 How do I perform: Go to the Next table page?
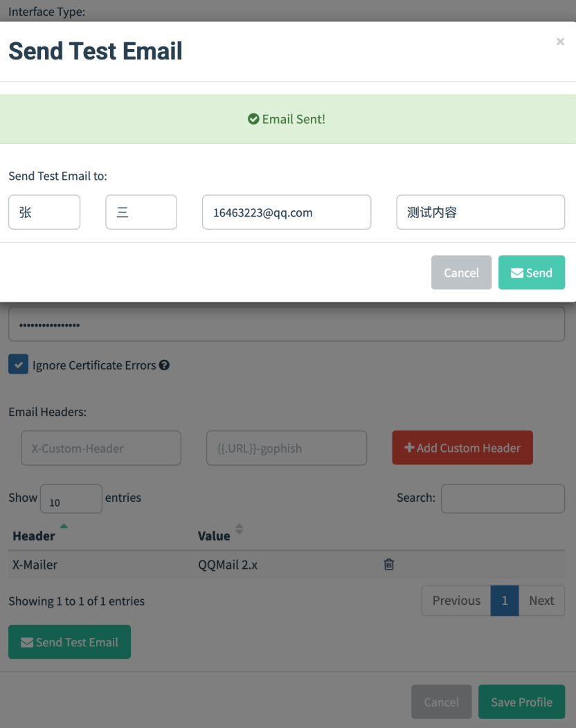(541, 600)
